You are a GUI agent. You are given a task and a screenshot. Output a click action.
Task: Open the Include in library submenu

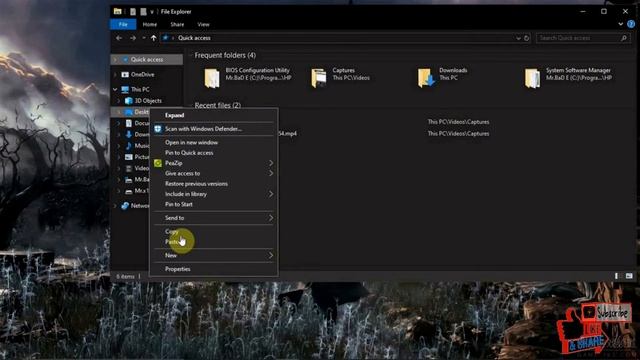click(214, 194)
